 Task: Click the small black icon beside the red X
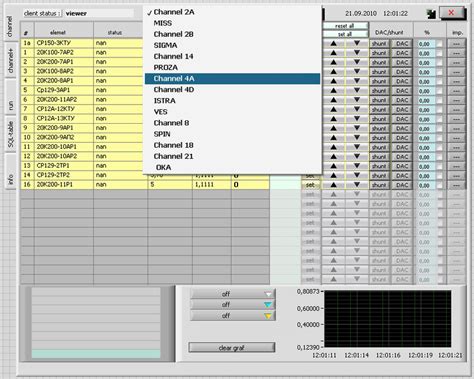tap(431, 14)
